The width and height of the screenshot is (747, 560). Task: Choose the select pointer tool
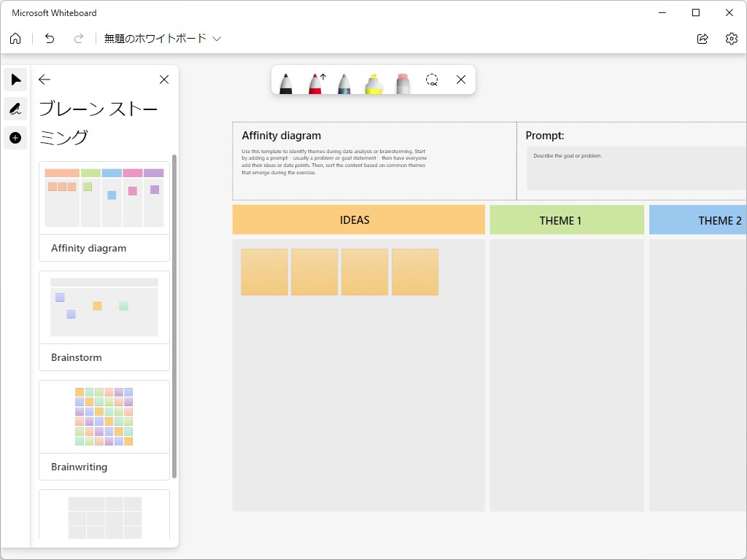(x=15, y=79)
